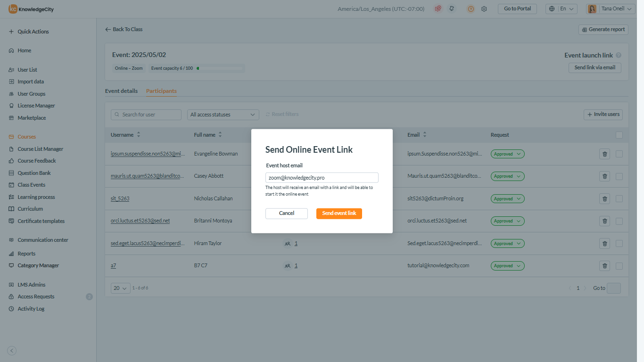Open the settings gear icon

tap(484, 9)
